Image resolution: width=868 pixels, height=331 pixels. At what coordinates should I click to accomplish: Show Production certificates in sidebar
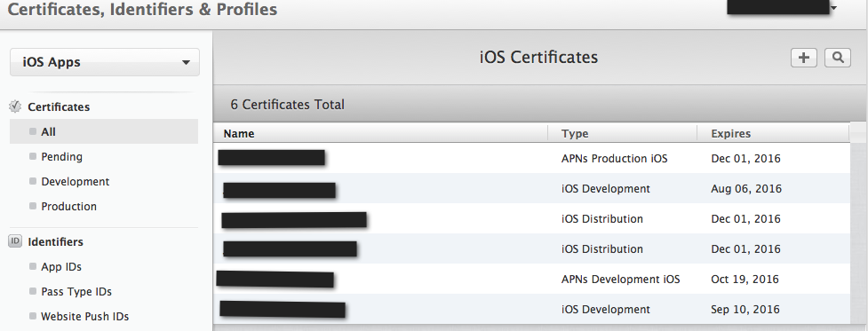(68, 206)
